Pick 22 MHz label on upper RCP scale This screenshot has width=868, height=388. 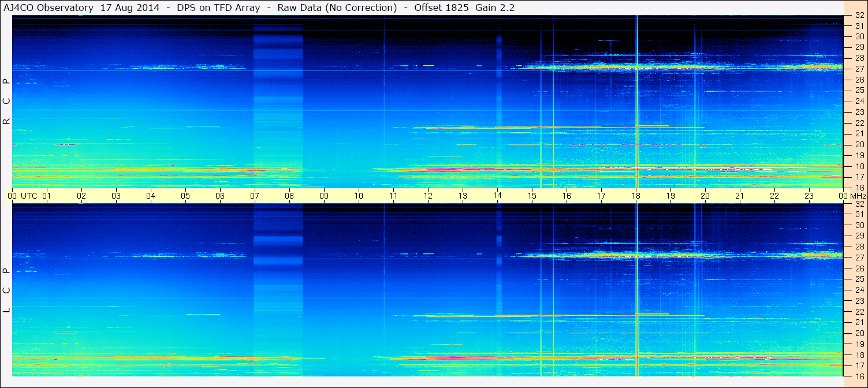[859, 123]
